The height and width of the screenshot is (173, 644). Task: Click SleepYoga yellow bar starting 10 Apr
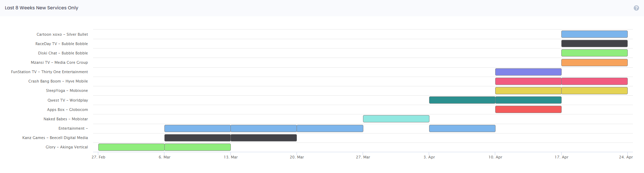coord(528,90)
